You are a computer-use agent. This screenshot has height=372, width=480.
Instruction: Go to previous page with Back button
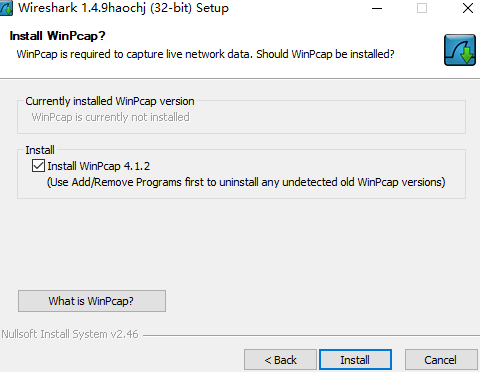click(x=280, y=360)
